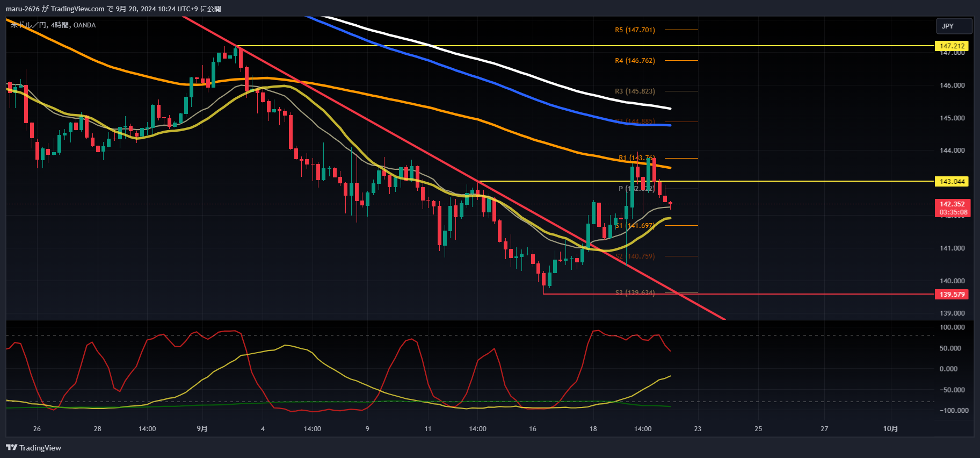
Task: Click 141.000 on the price axis
Action: (952, 248)
